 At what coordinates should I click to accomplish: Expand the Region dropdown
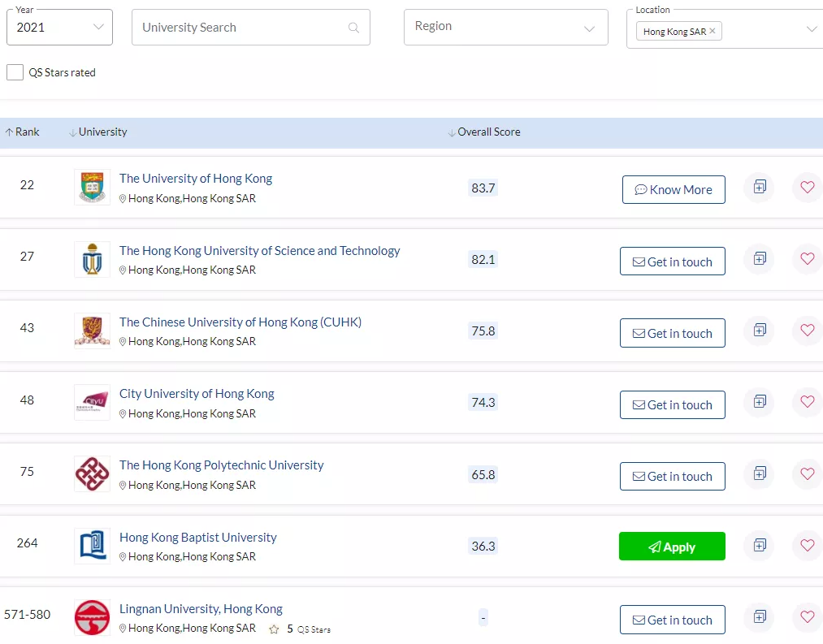click(x=505, y=27)
